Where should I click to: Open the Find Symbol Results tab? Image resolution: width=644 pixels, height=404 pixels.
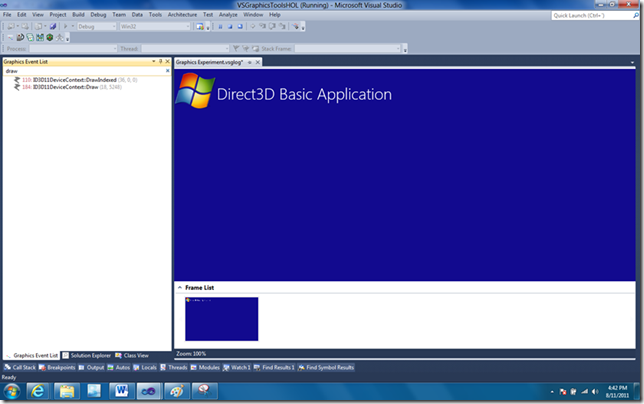326,367
